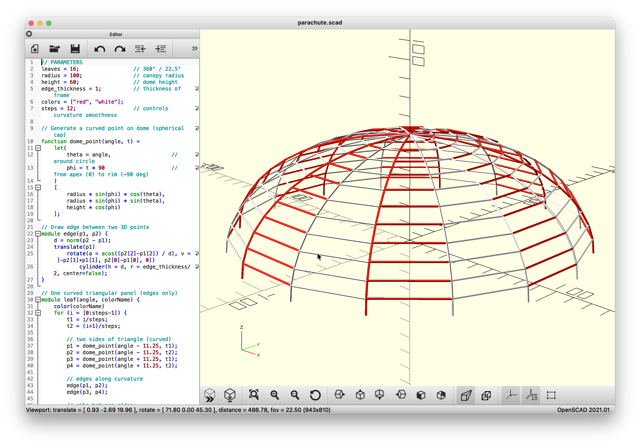The width and height of the screenshot is (640, 447).
Task: Click '// Draw edge between two 3D points' comment
Action: pyautogui.click(x=95, y=227)
